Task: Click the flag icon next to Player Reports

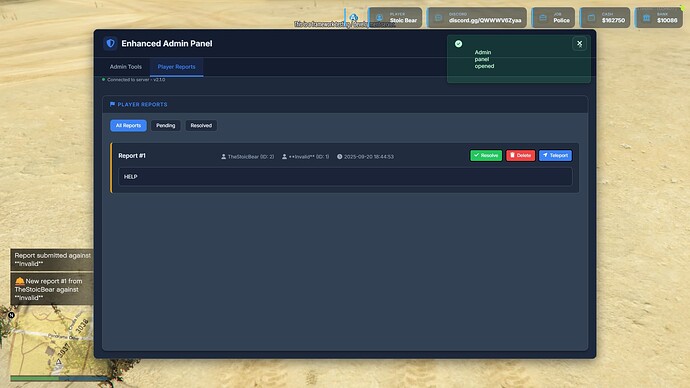Action: [x=112, y=104]
